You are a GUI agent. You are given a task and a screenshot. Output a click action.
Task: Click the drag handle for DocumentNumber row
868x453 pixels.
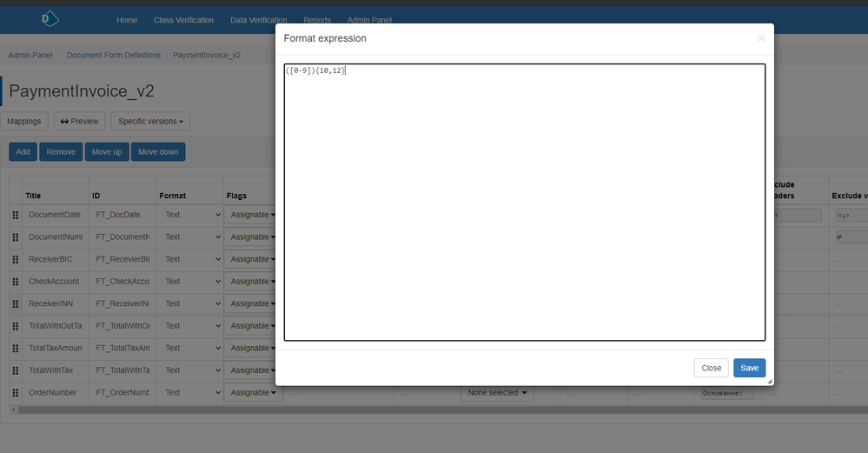pos(16,237)
